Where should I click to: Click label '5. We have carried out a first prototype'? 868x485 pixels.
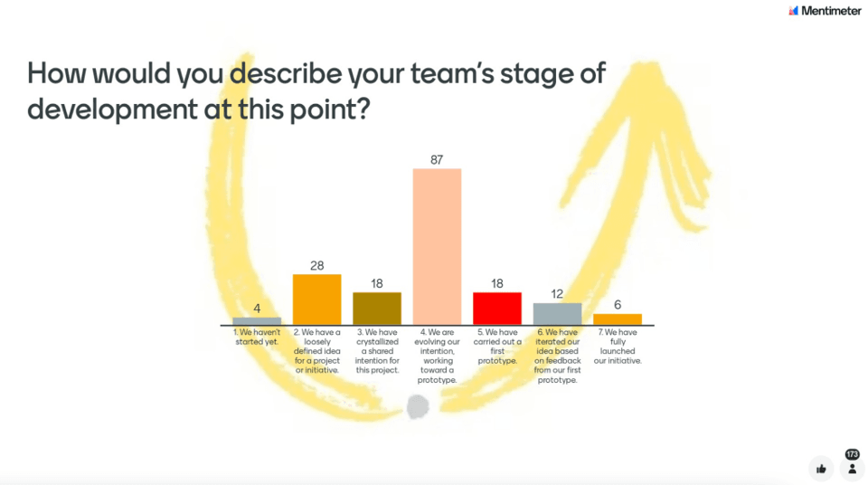(x=497, y=347)
